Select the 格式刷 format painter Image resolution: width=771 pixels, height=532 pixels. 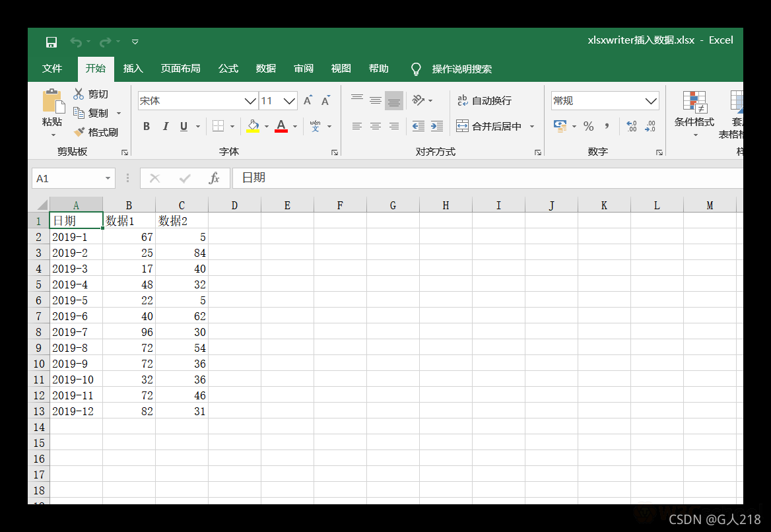coord(96,132)
